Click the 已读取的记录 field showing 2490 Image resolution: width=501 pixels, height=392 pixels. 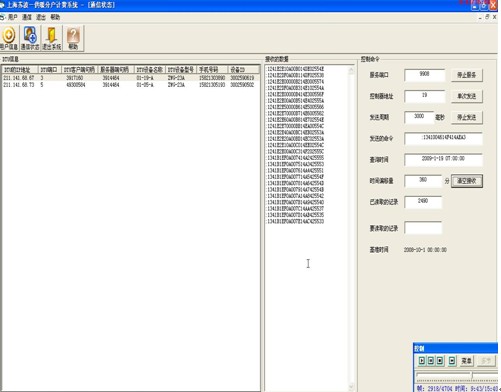tap(423, 202)
